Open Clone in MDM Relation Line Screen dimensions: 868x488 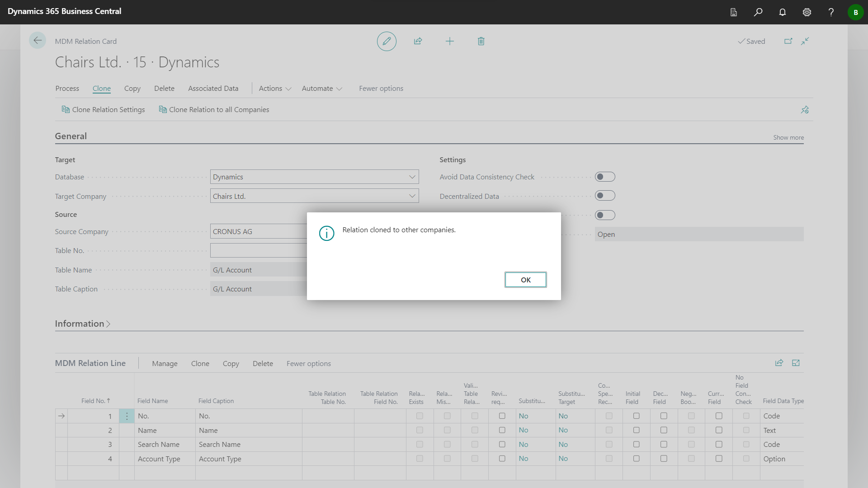tap(200, 363)
